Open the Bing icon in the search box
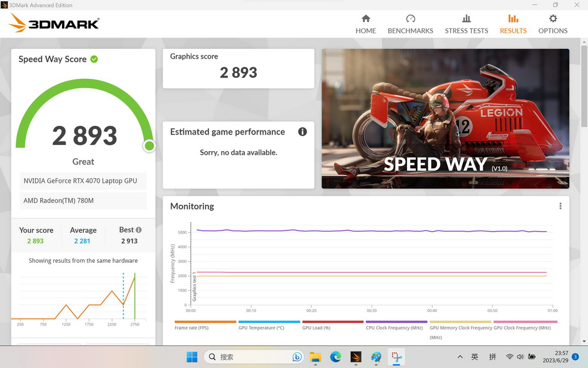 pyautogui.click(x=297, y=356)
